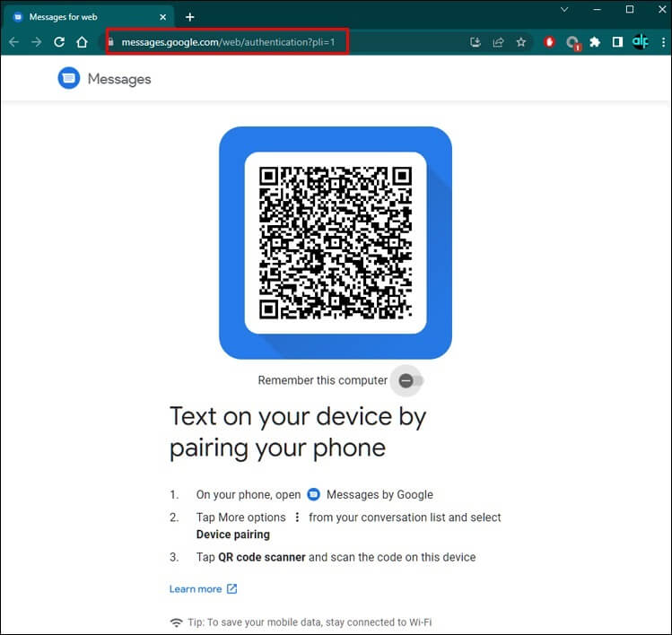
Task: Select the Messages for web tab
Action: [x=88, y=17]
